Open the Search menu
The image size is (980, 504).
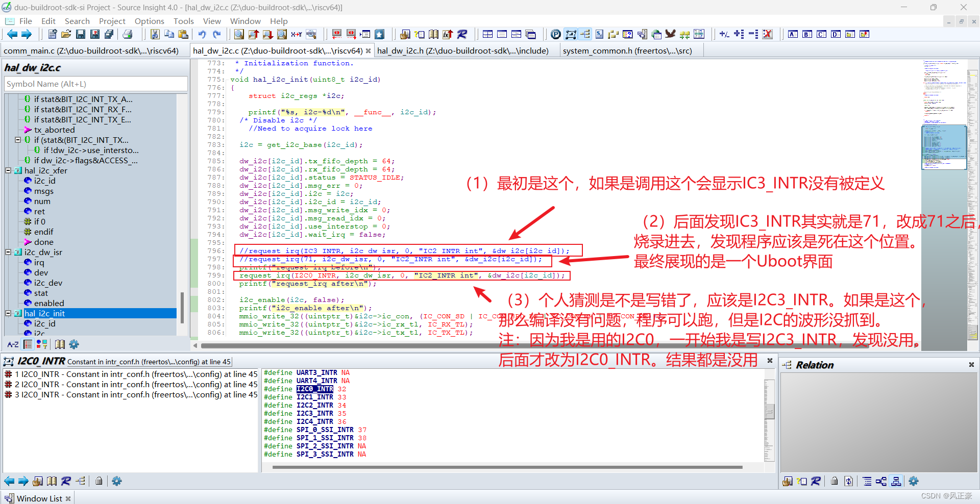(x=77, y=21)
